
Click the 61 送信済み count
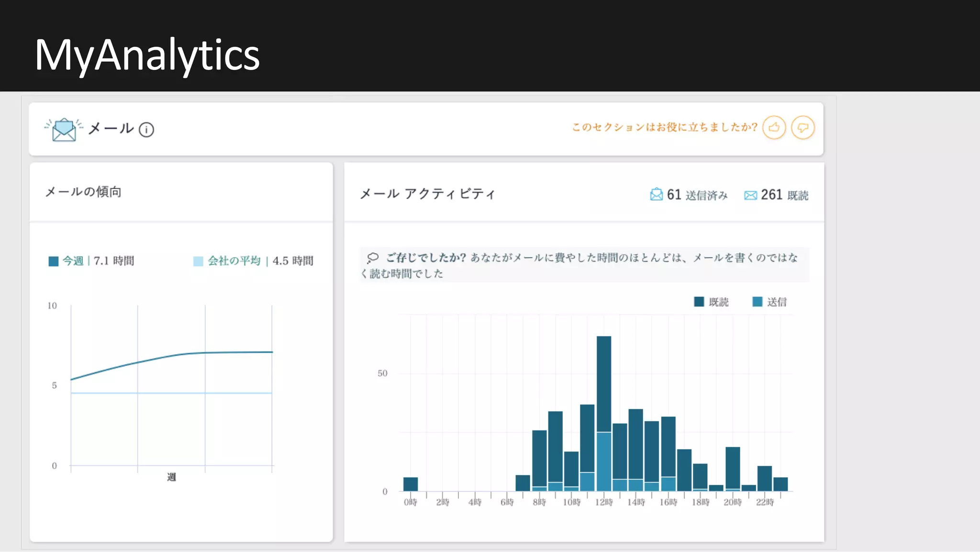coord(697,195)
